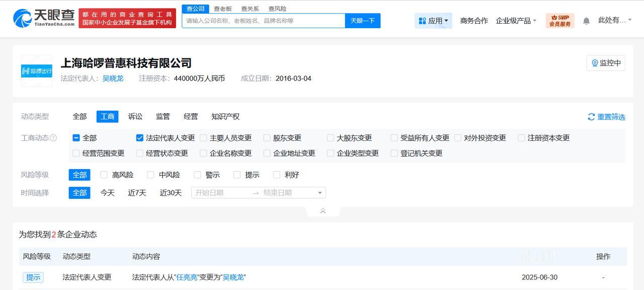The height and width of the screenshot is (290, 644).
Task: Select 全部 under 时间选择
Action: (79, 193)
